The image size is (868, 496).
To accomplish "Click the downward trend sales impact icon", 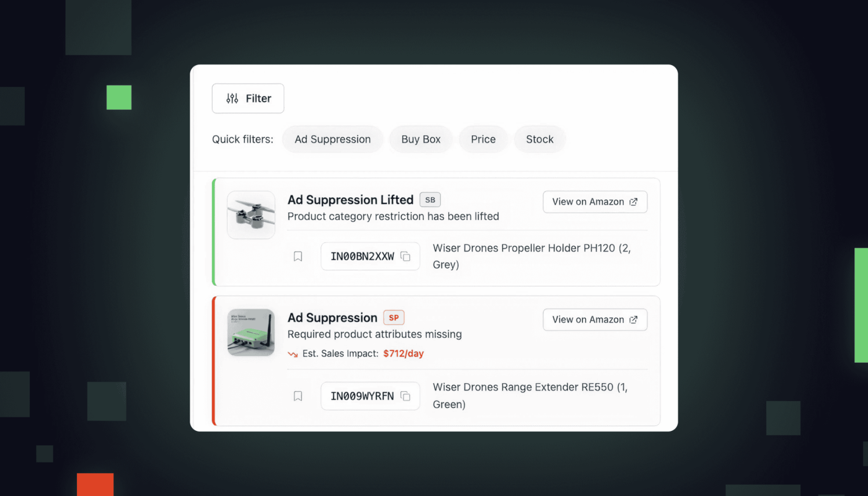I will coord(293,354).
